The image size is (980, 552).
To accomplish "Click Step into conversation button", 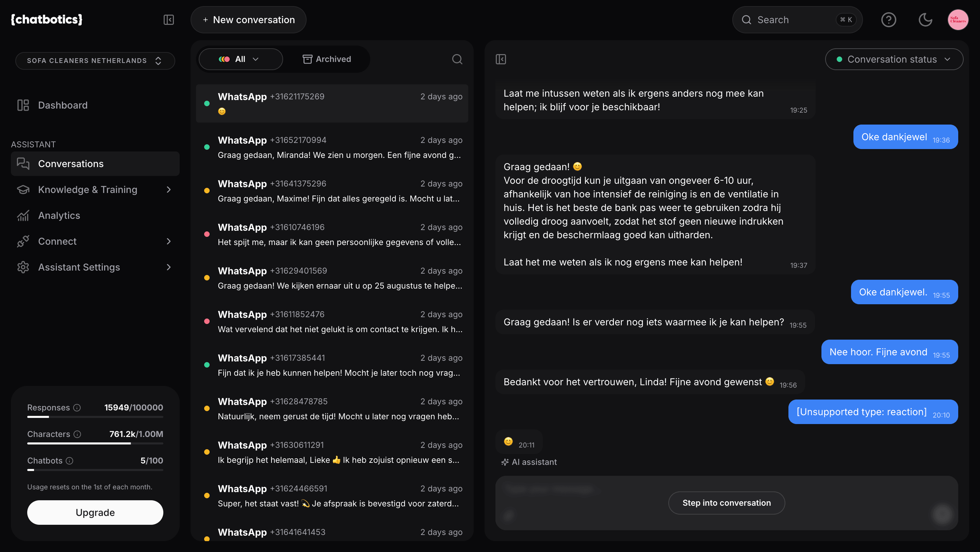I will tap(726, 503).
